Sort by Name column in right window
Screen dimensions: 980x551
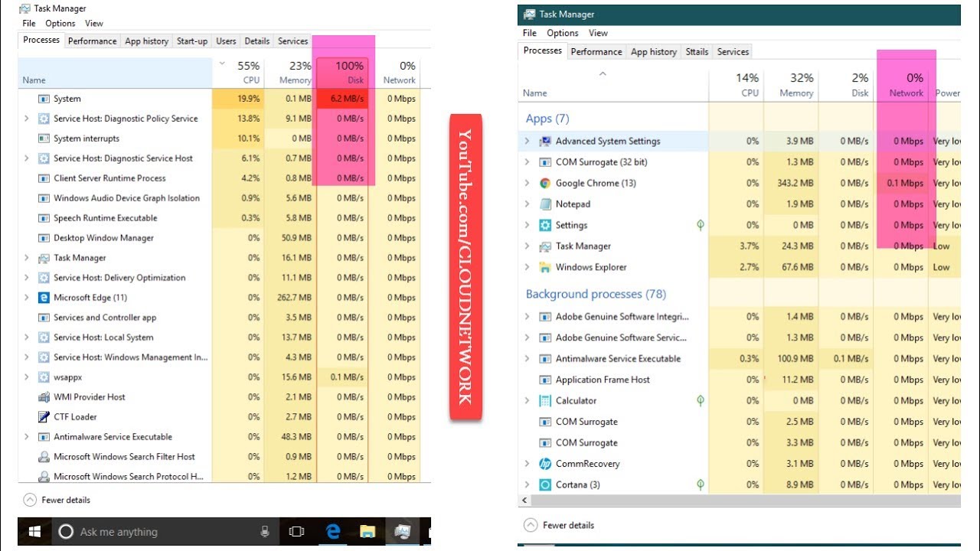pos(613,85)
